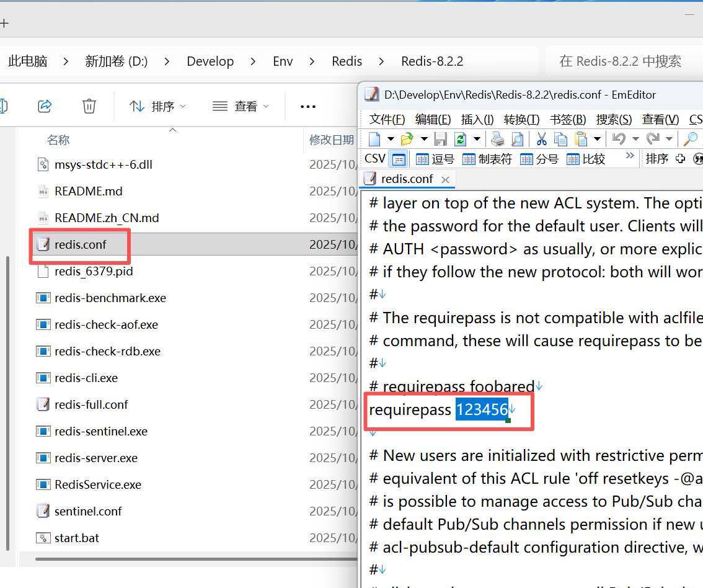703x588 pixels.
Task: Click the Env breadcrumb in the address bar
Action: [283, 61]
